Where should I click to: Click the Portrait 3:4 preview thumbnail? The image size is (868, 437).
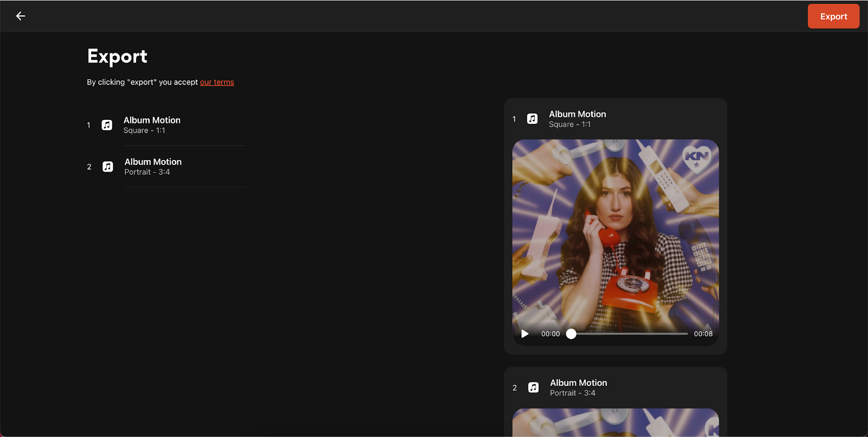[x=615, y=422]
